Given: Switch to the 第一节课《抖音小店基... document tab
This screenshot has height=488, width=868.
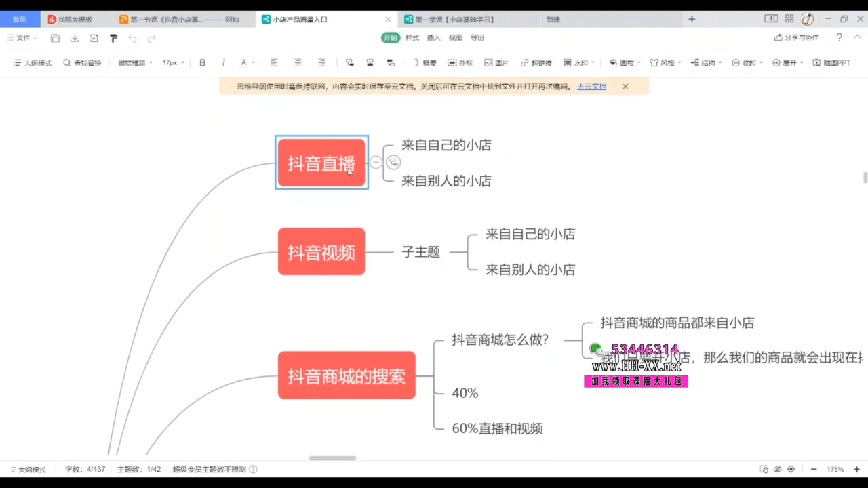Looking at the screenshot, I should [184, 20].
